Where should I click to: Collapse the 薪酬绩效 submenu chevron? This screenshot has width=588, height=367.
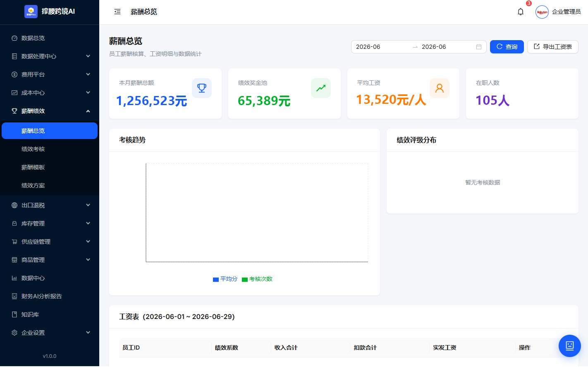[88, 111]
